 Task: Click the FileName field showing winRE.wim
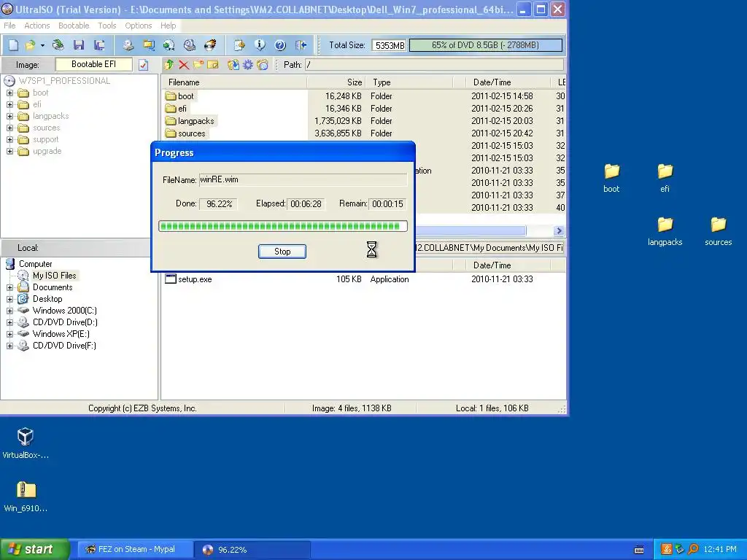tap(303, 179)
